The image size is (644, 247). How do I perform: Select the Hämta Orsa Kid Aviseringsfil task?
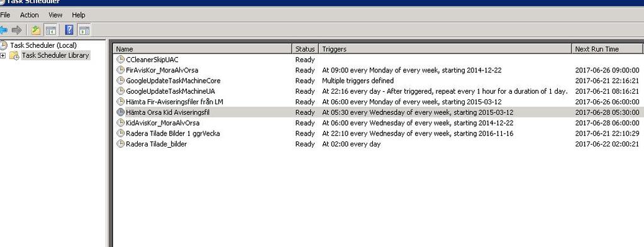[167, 112]
